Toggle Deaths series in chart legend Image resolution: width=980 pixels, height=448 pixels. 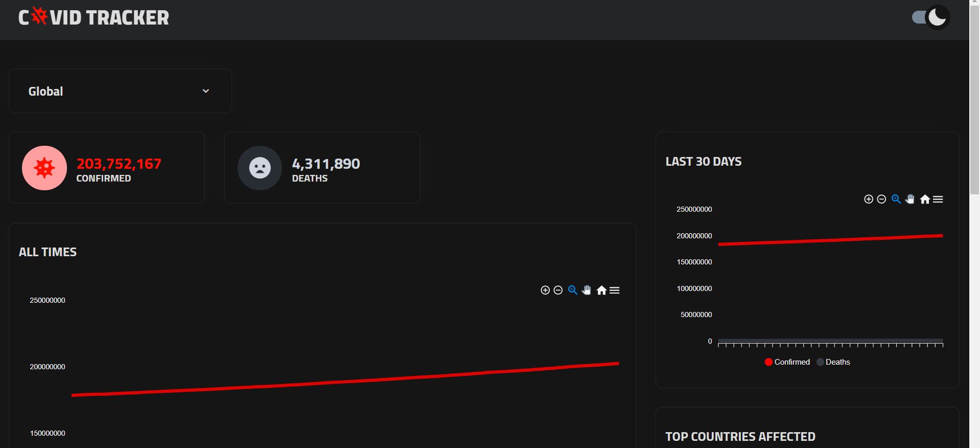833,362
